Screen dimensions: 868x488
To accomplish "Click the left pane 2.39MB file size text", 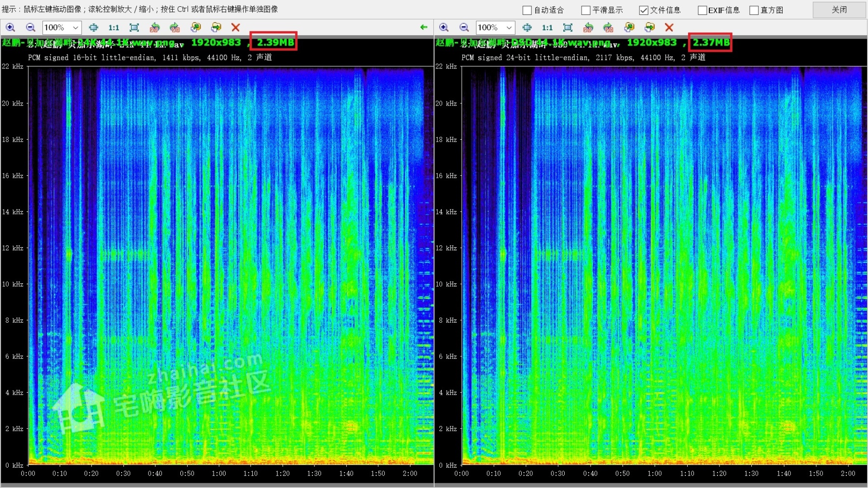I will click(x=275, y=42).
